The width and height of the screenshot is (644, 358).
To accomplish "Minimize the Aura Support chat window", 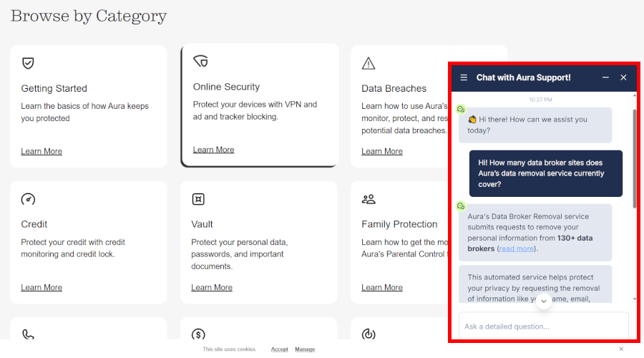I will (605, 77).
